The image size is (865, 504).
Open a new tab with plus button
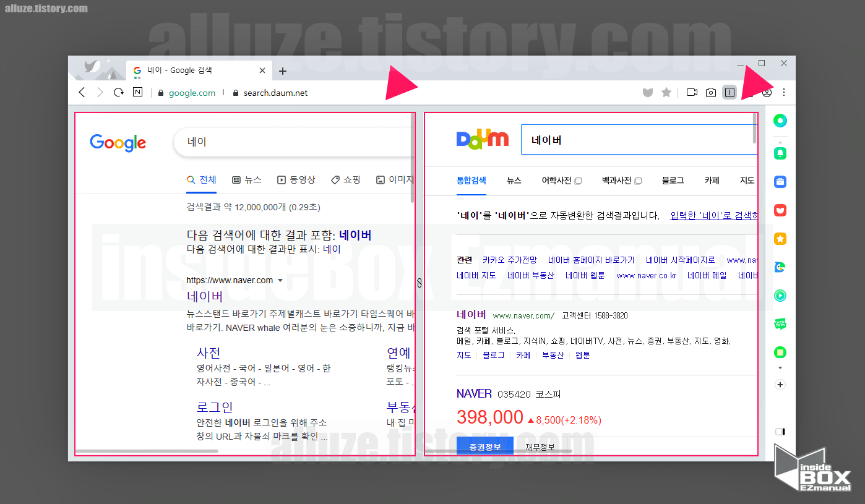(x=283, y=71)
